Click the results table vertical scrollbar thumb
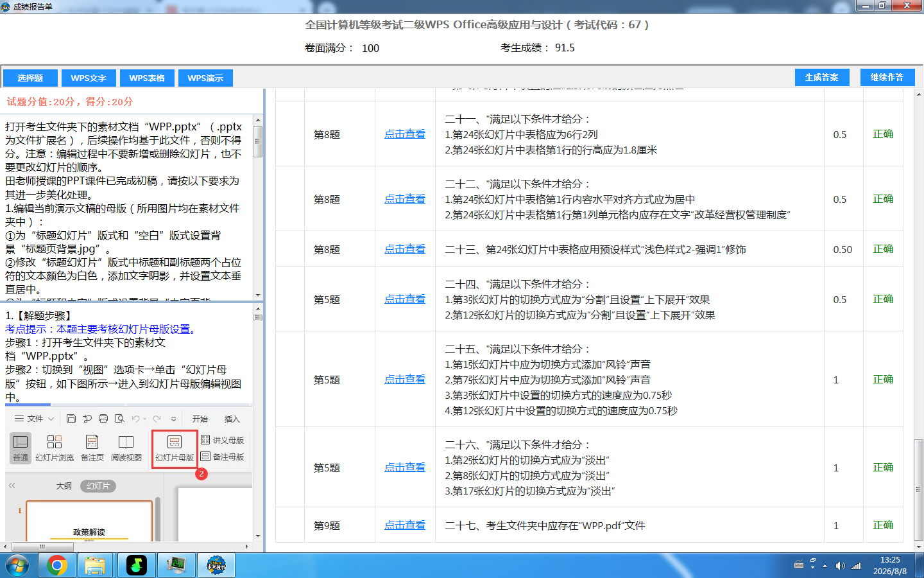Screen dimensions: 924x578 click(919, 489)
